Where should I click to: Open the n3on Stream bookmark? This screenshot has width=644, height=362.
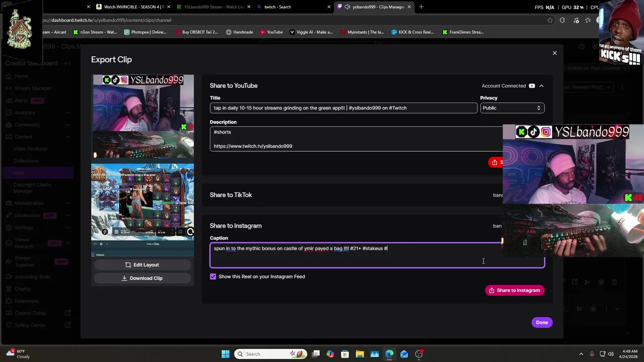95,32
